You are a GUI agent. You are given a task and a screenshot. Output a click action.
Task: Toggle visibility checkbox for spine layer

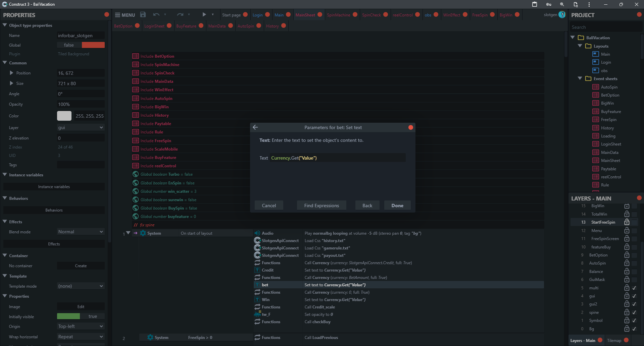pos(634,312)
